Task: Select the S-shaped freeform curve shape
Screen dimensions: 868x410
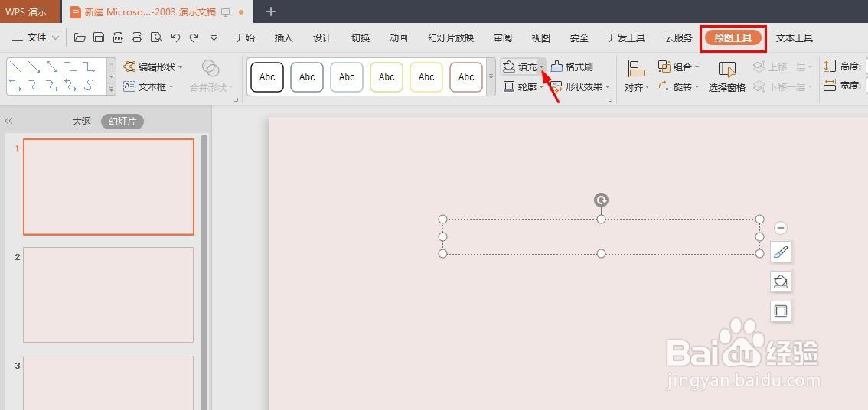Action: tap(89, 85)
